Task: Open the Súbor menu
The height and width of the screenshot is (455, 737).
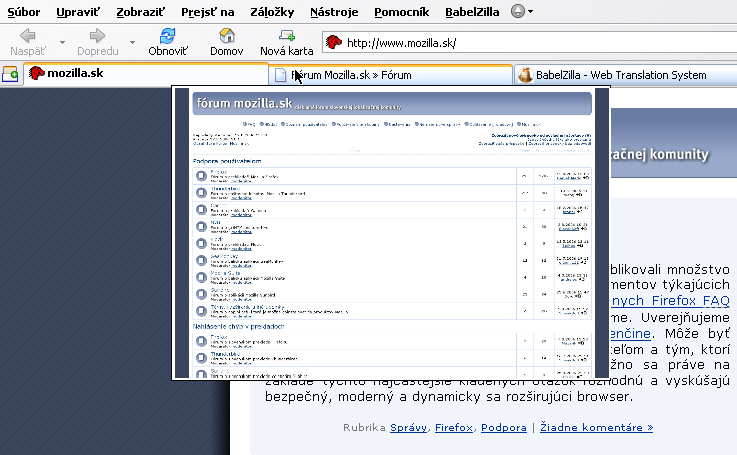Action: point(24,12)
